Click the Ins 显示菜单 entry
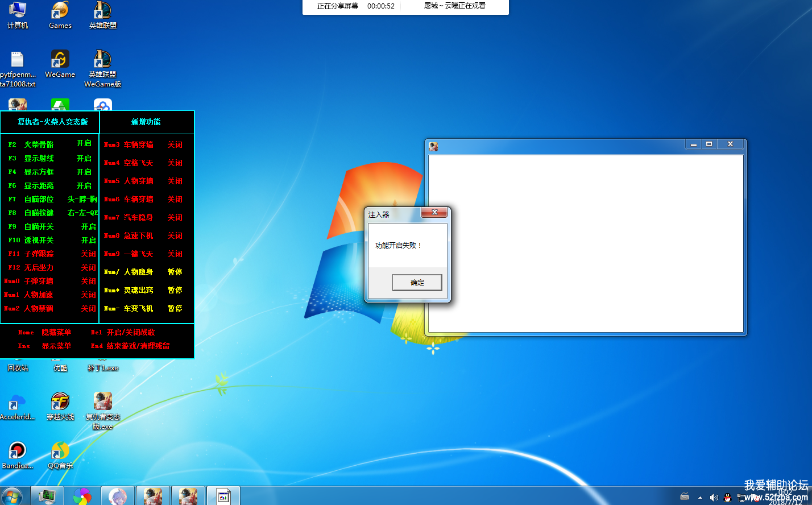 pos(44,346)
